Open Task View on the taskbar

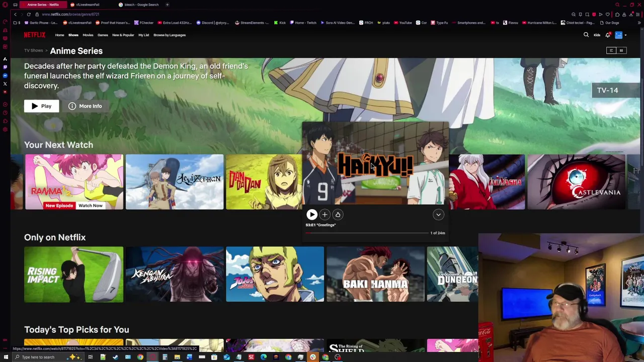[x=90, y=357]
